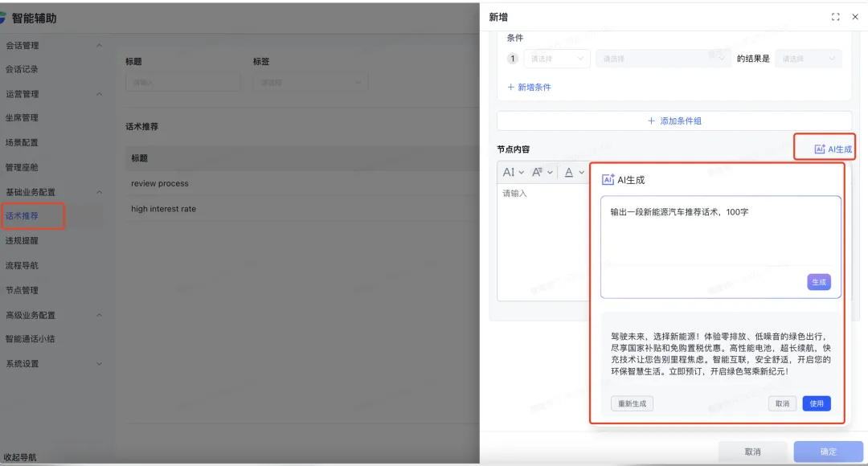This screenshot has height=466, width=868.
Task: Expand the 系统设置 menu group
Action: [100, 364]
